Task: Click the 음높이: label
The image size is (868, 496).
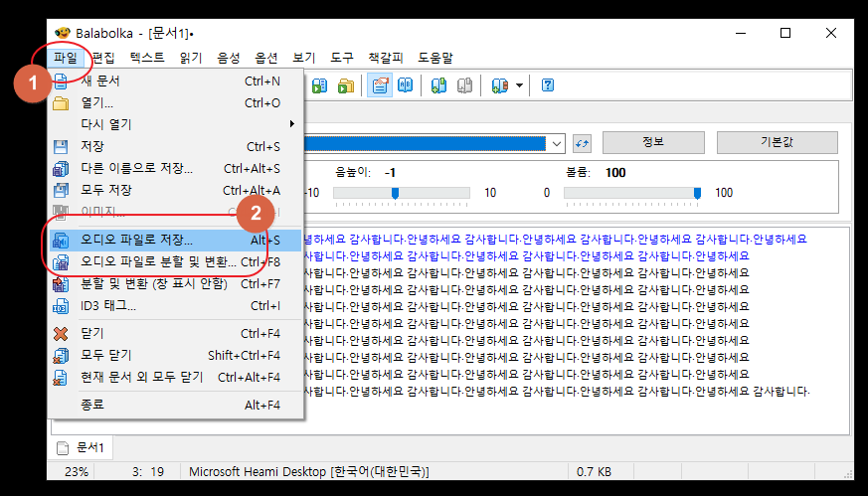Action: (x=353, y=173)
